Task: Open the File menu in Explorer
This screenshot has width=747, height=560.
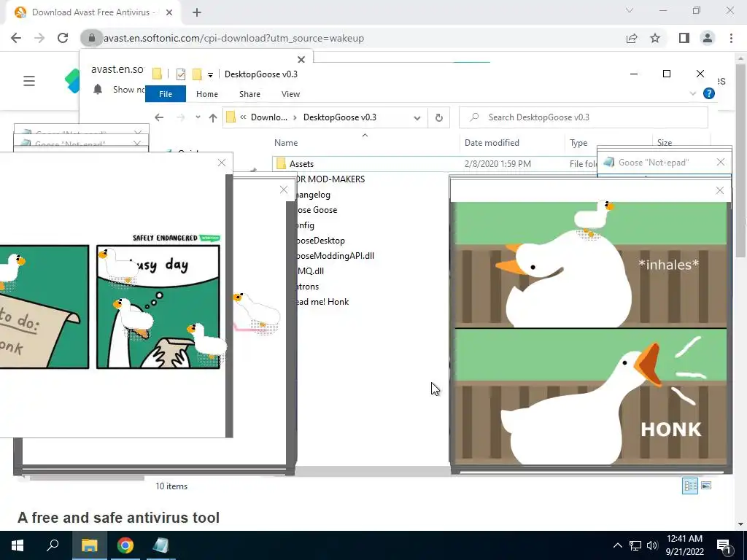Action: coord(166,94)
